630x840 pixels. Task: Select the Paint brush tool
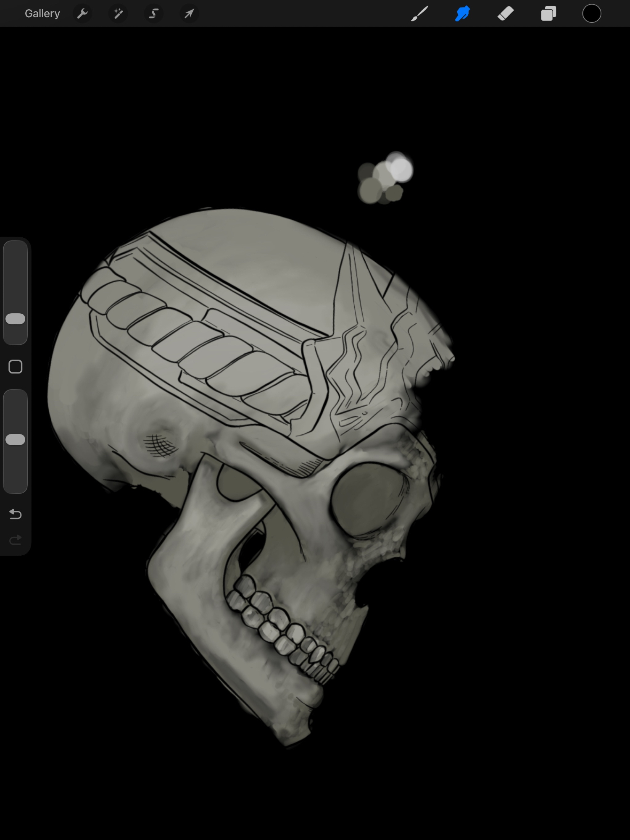(x=419, y=14)
